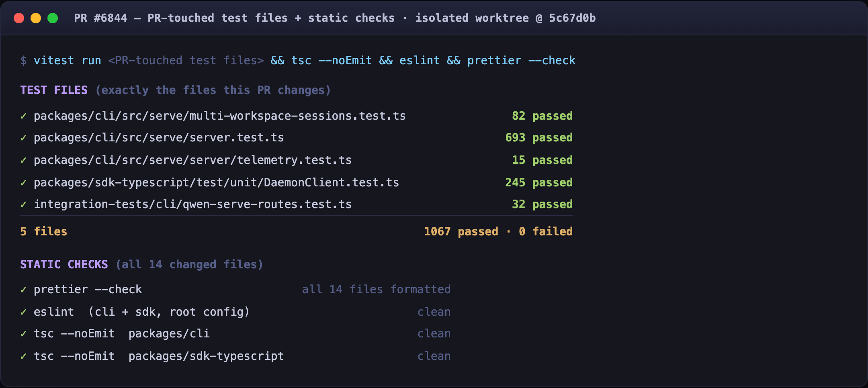Click the checkmark next to server.test.ts

24,138
